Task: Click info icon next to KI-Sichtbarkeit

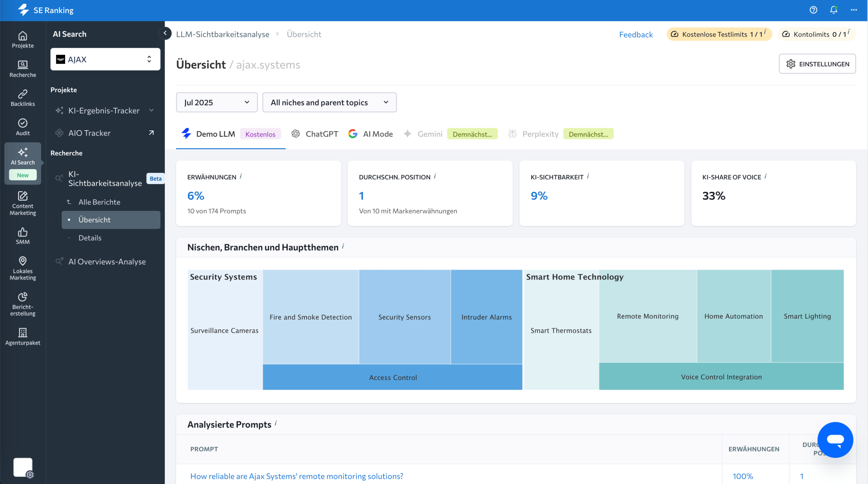Action: (x=588, y=176)
